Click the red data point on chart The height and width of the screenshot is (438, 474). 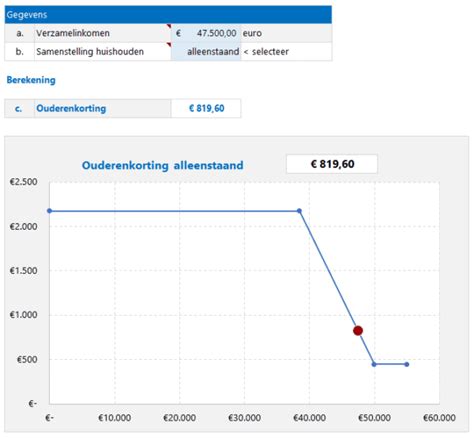[358, 331]
